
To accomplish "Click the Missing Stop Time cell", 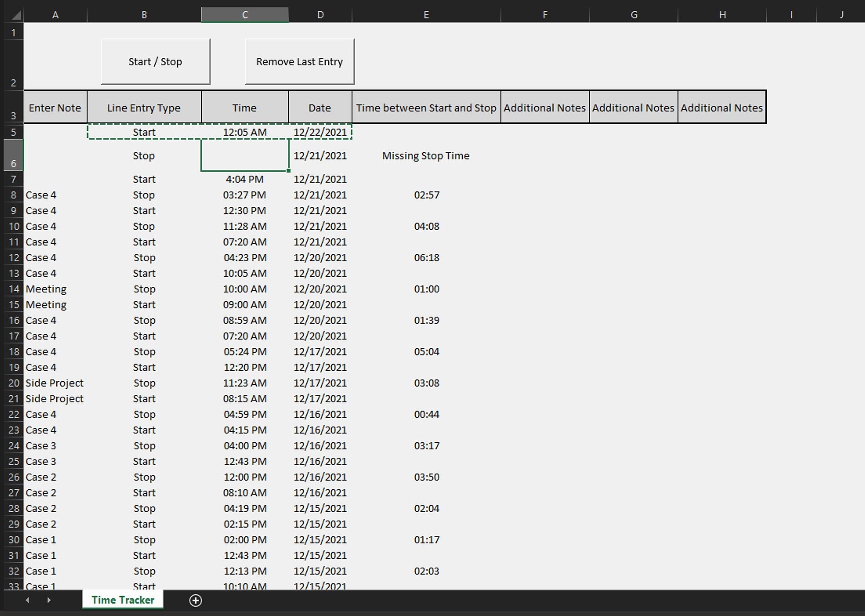I will [426, 156].
